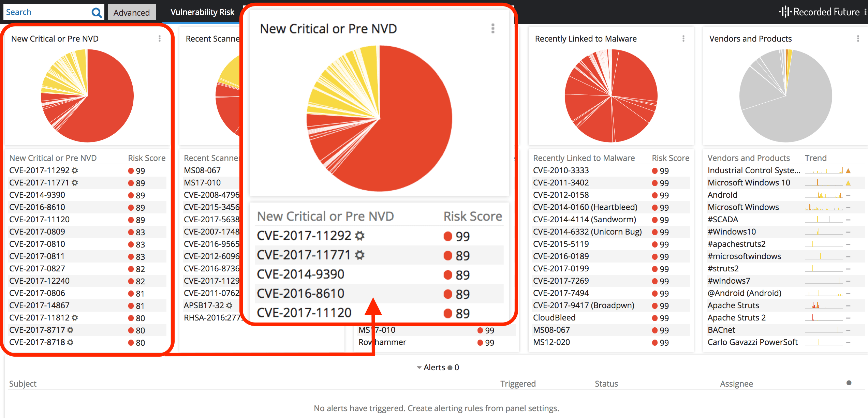This screenshot has height=418, width=868.
Task: Open CVE-2017-12240 entry
Action: [39, 281]
